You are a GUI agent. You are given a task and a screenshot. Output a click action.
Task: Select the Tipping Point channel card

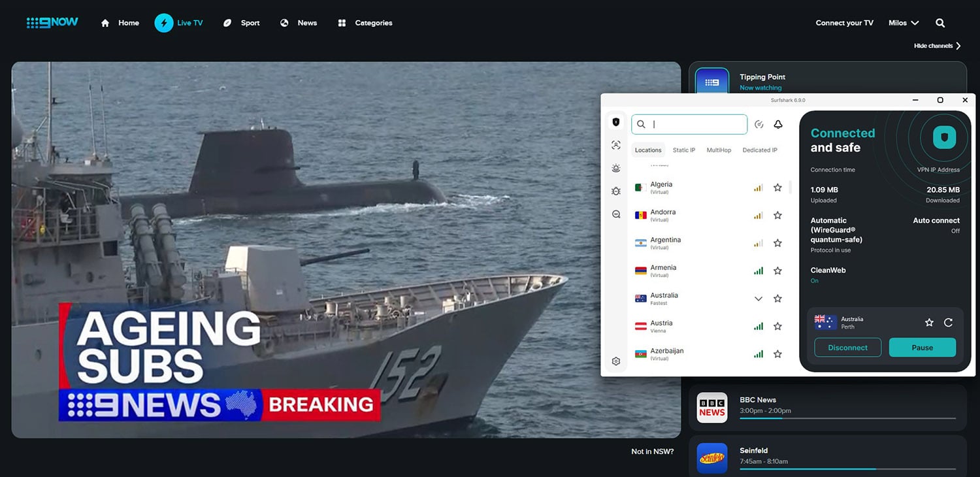[828, 78]
